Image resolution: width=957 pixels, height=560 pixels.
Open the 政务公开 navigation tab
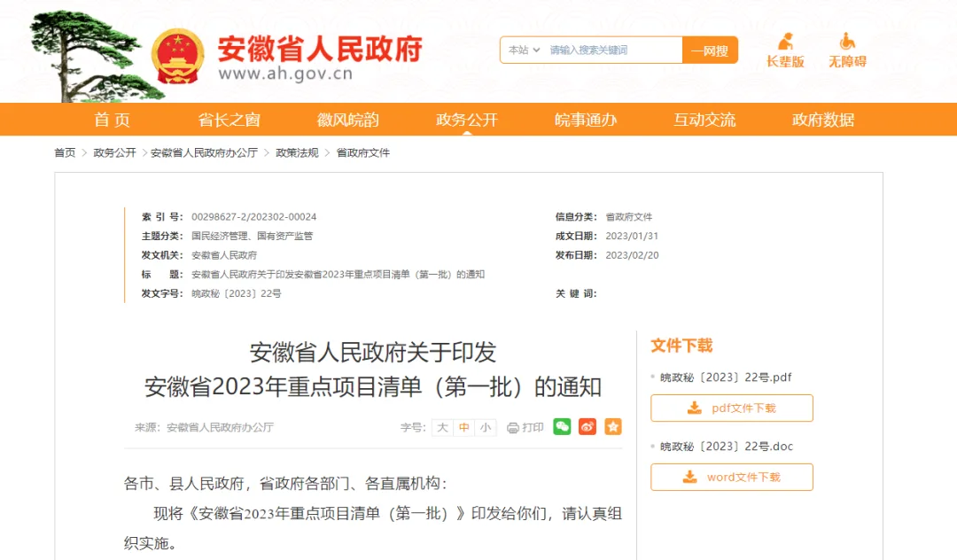(x=467, y=120)
